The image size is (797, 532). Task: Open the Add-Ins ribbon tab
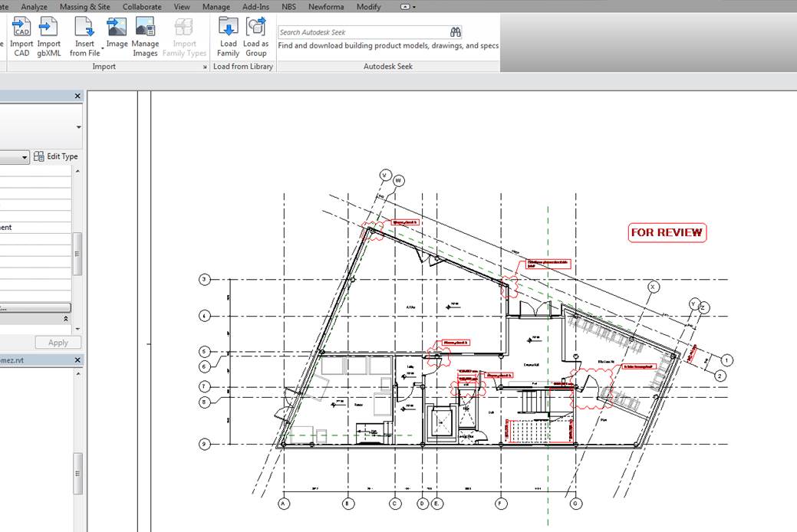tap(255, 6)
